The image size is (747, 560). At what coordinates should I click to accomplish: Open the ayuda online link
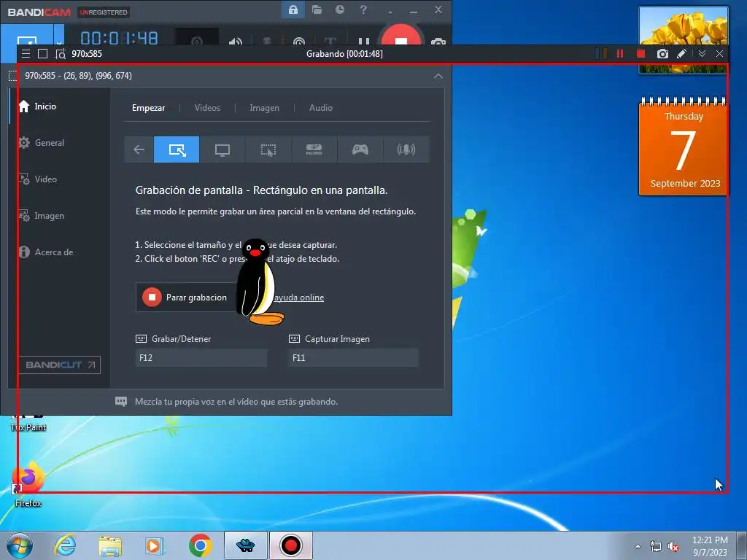tap(299, 297)
